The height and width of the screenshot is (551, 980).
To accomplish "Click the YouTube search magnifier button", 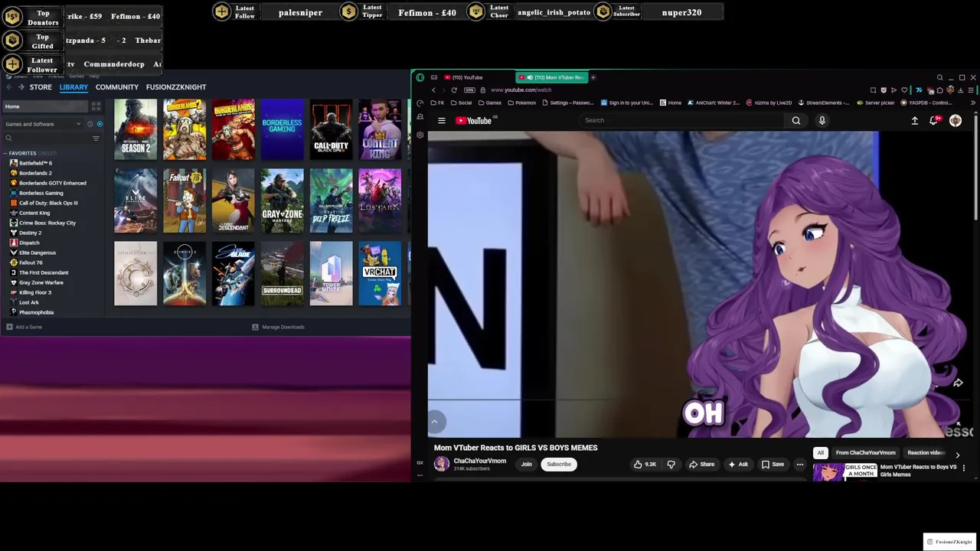I will [x=796, y=120].
